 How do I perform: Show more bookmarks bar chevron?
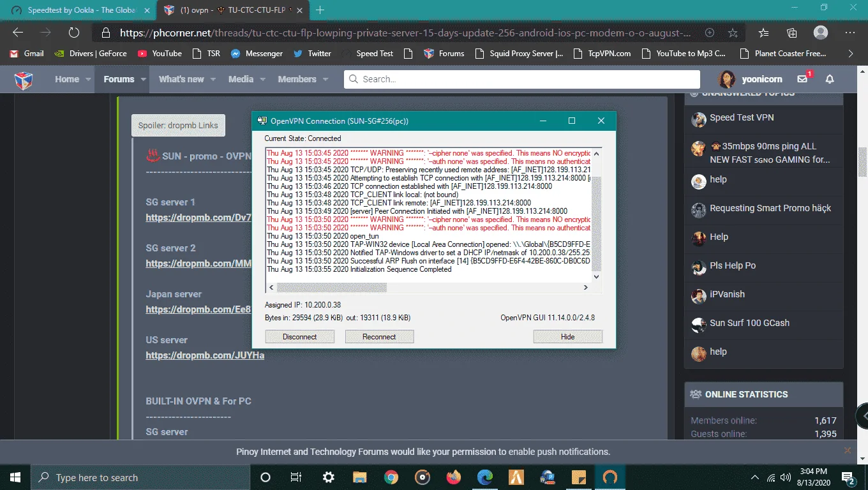(x=850, y=54)
